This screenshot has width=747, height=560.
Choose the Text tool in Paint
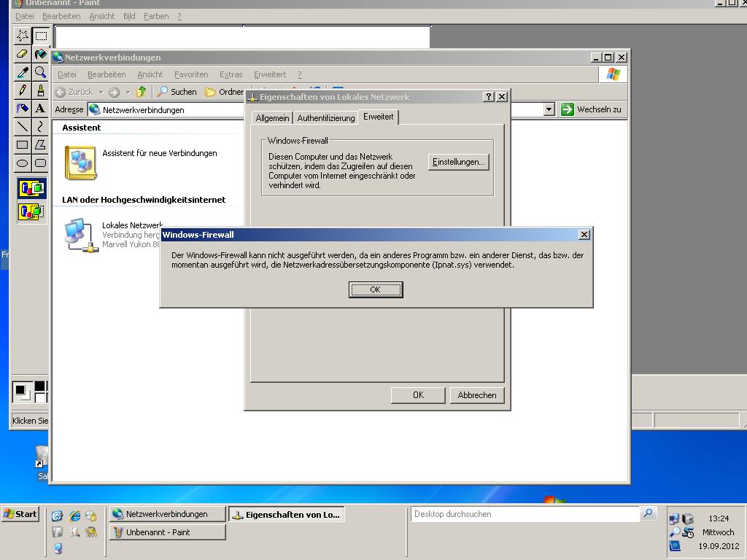pyautogui.click(x=41, y=108)
